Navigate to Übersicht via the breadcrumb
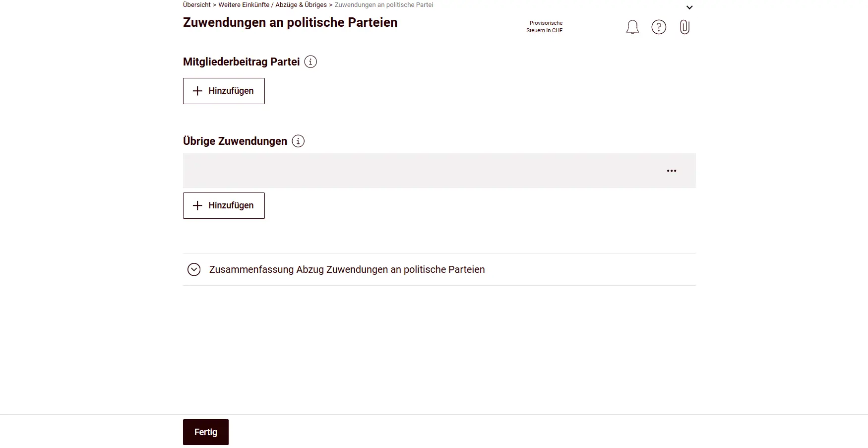The height and width of the screenshot is (448, 868). [x=196, y=4]
